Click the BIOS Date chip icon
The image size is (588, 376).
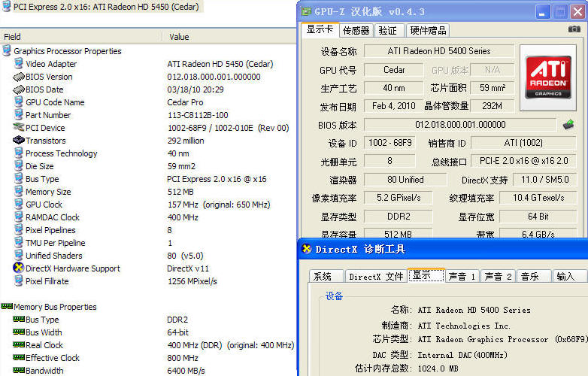18,89
